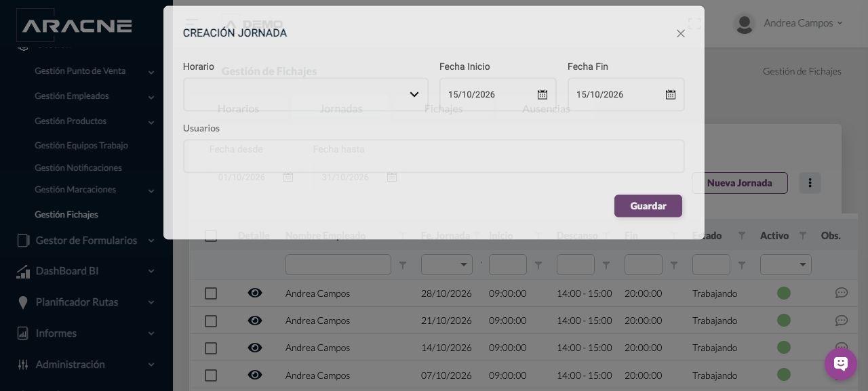Click Gestión de Fichajes breadcrumb
The image size is (868, 391).
[802, 71]
